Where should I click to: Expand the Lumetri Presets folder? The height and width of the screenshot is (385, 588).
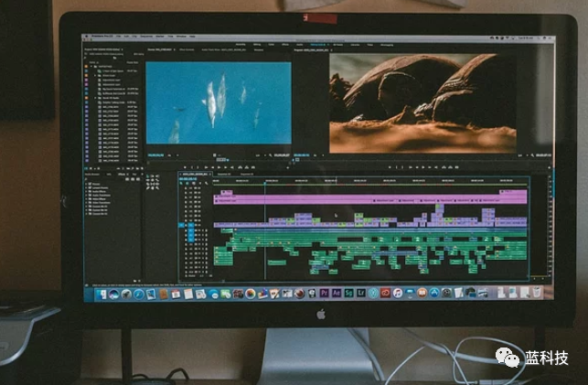click(x=86, y=187)
